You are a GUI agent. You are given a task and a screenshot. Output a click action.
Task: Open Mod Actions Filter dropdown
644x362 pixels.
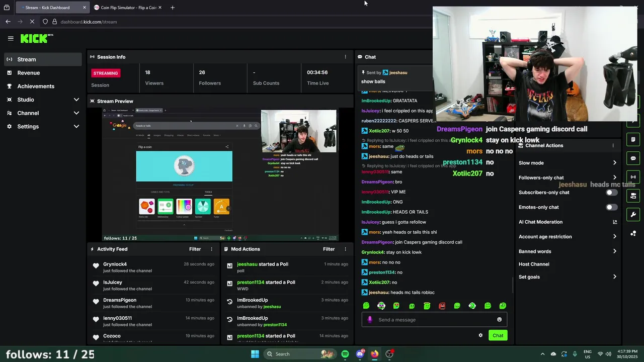329,249
